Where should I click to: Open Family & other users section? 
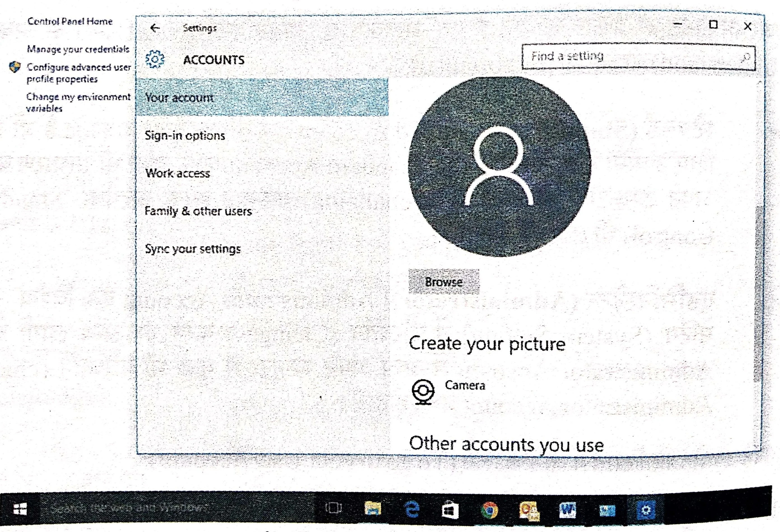pyautogui.click(x=198, y=211)
